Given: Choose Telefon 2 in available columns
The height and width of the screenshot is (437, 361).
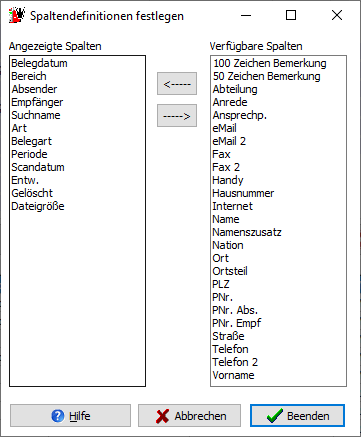Looking at the screenshot, I should 235,362.
